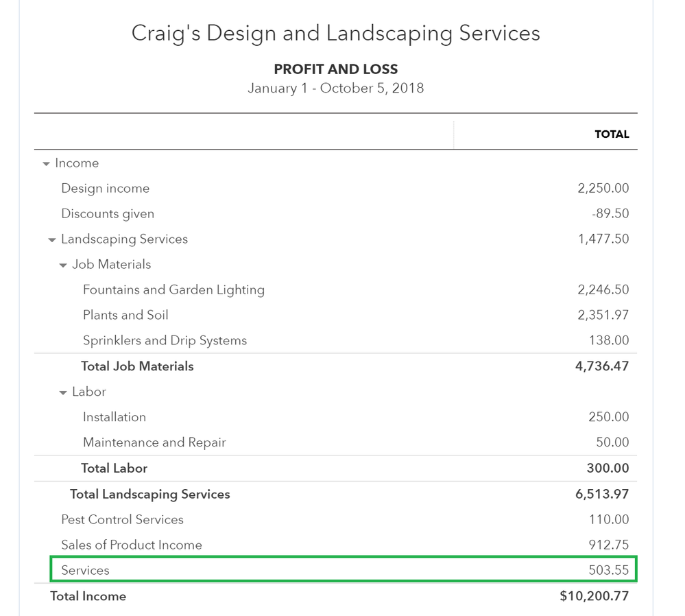The width and height of the screenshot is (685, 616).
Task: Click Plants and Soil amount 2,351.97
Action: point(603,316)
